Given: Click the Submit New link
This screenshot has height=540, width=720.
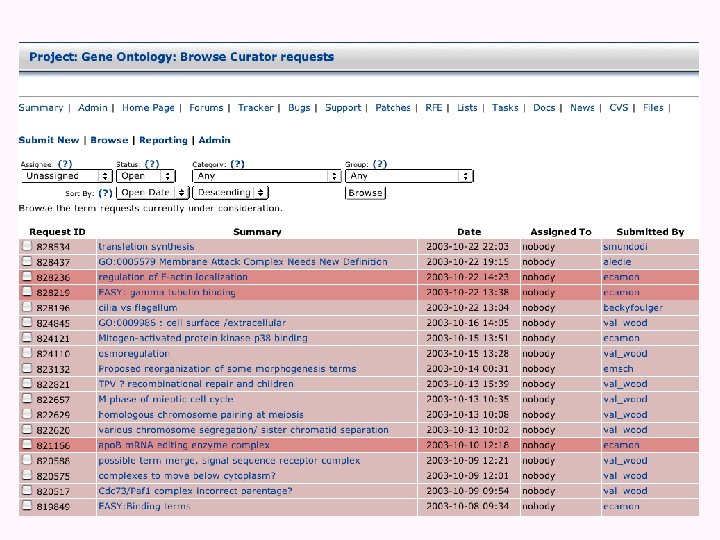Looking at the screenshot, I should pyautogui.click(x=49, y=140).
